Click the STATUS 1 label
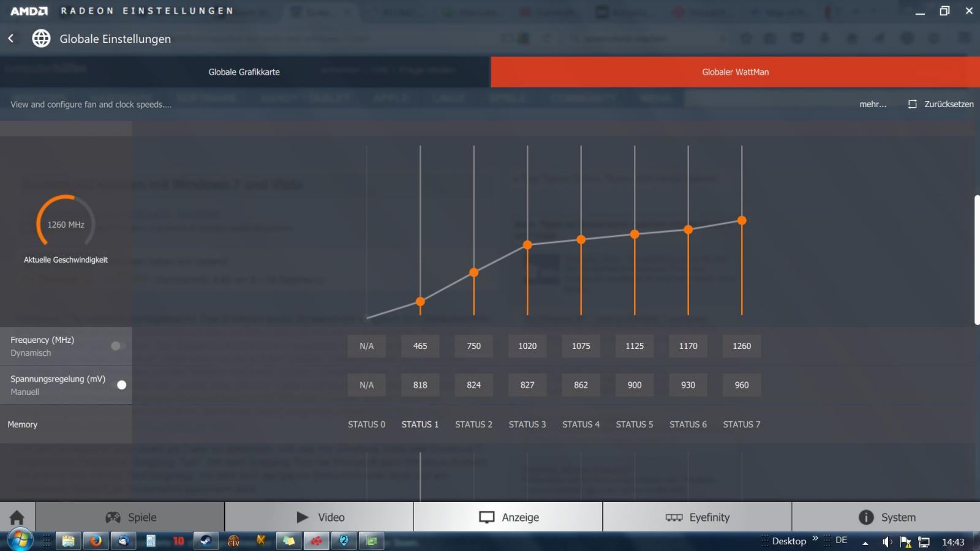Screen dimensions: 980x551 pos(420,424)
